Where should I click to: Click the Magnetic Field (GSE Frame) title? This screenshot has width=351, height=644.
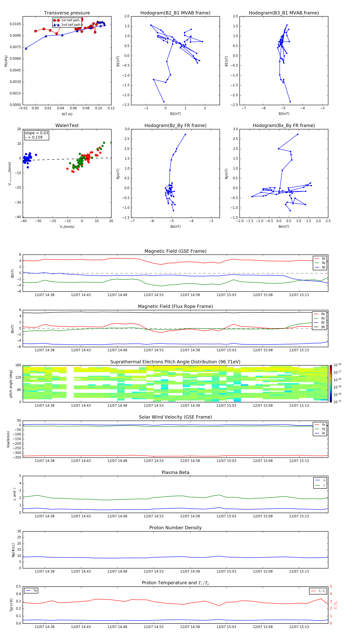tap(175, 251)
